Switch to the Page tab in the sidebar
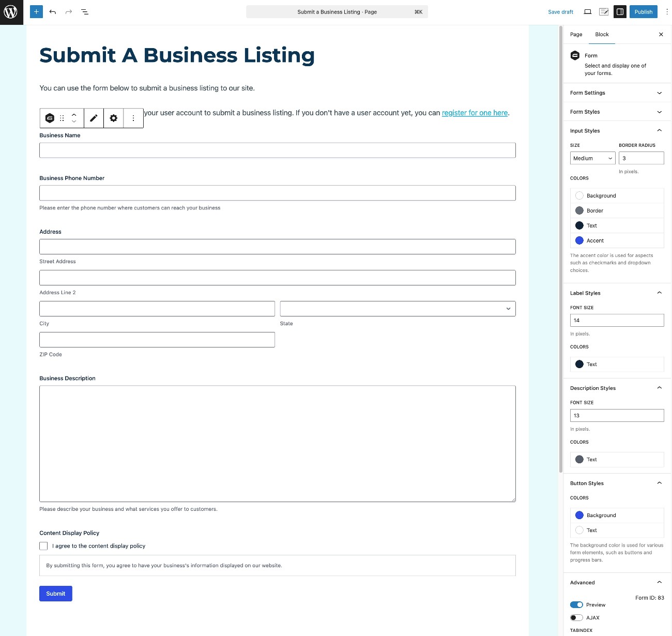The height and width of the screenshot is (636, 672). (576, 34)
